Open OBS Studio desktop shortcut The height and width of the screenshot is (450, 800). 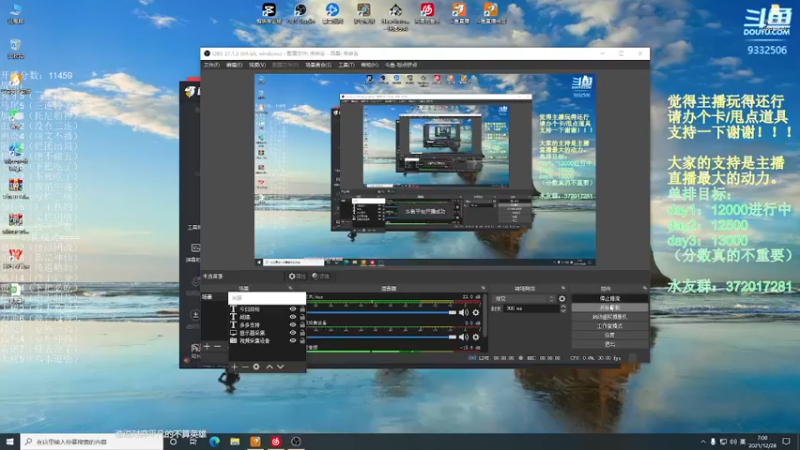[x=301, y=13]
